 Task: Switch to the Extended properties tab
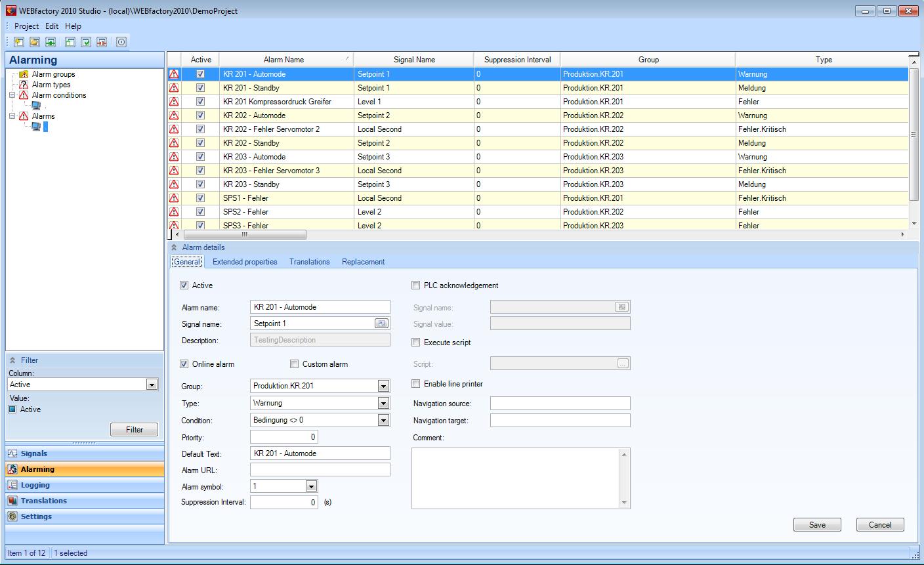pos(245,262)
